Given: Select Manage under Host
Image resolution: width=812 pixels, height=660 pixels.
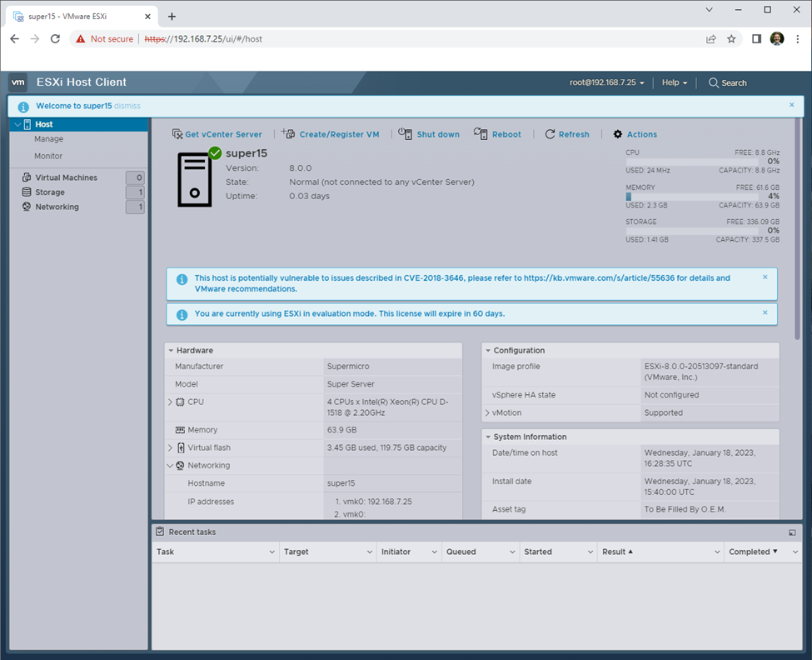Looking at the screenshot, I should pos(48,139).
